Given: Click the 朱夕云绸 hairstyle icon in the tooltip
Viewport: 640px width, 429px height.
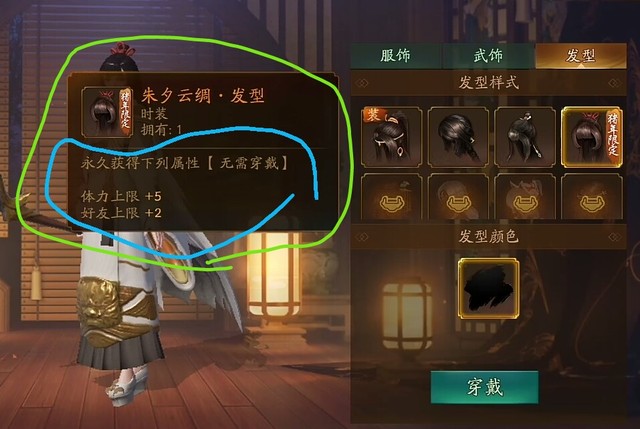Looking at the screenshot, I should tap(107, 111).
